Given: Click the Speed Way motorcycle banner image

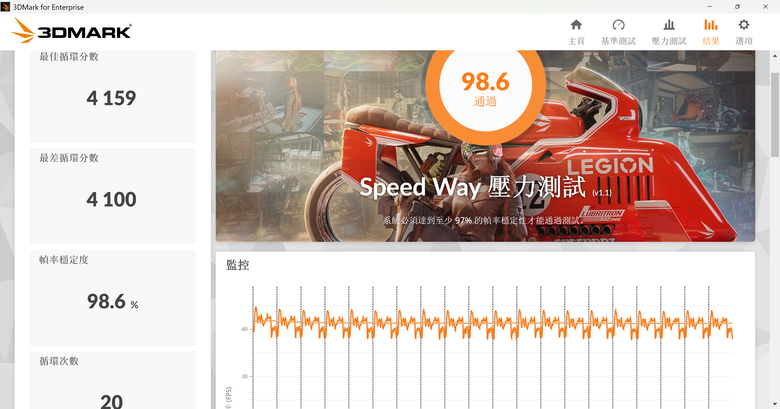Looking at the screenshot, I should 485,146.
